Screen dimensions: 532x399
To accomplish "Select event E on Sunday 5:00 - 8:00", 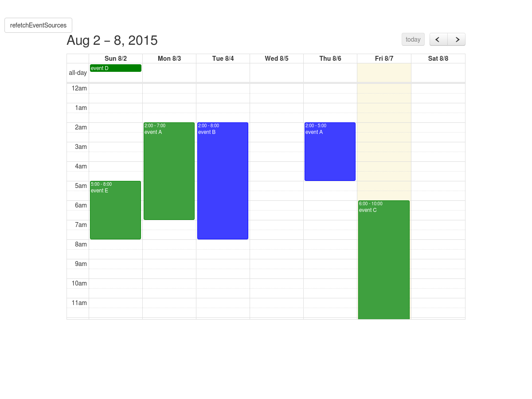I will point(115,210).
